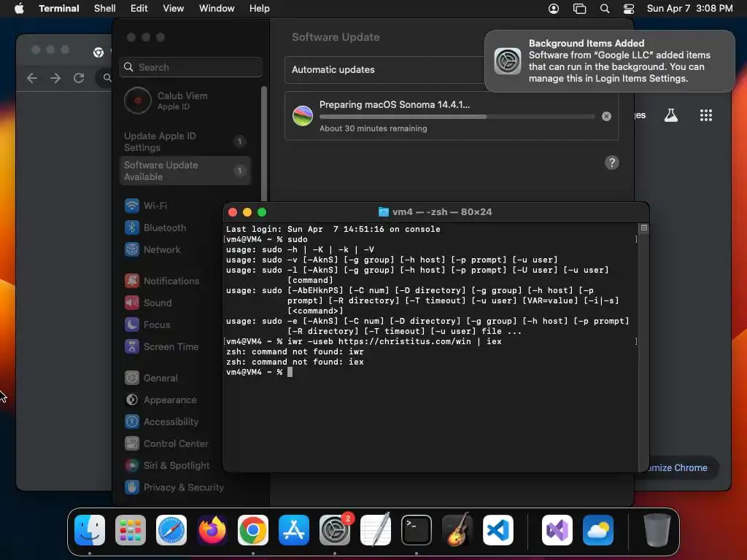747x560 pixels.
Task: Open Finder from the dock
Action: [x=90, y=530]
